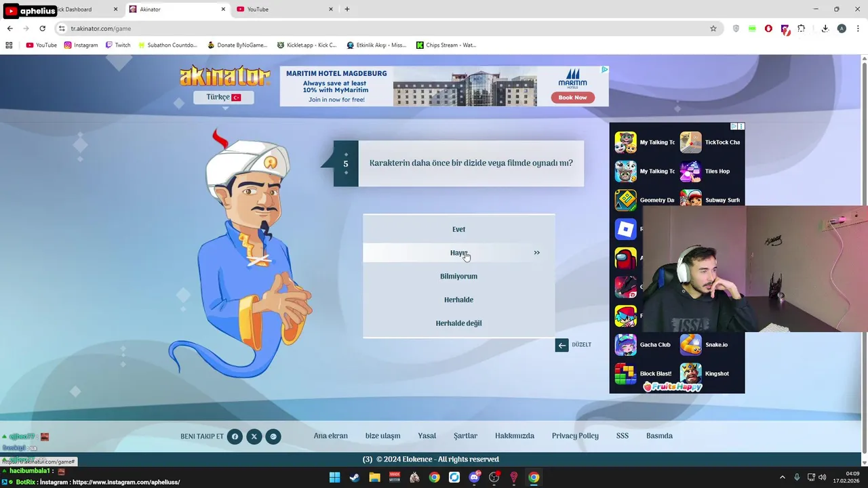Viewport: 868px width, 488px height.
Task: Answer Herhalde değil to the question
Action: [458, 323]
